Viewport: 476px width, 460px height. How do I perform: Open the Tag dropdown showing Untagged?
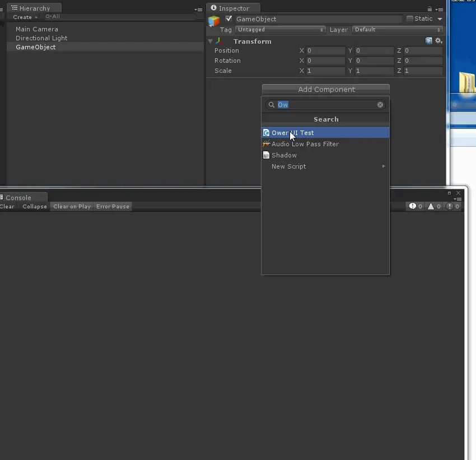tap(280, 30)
